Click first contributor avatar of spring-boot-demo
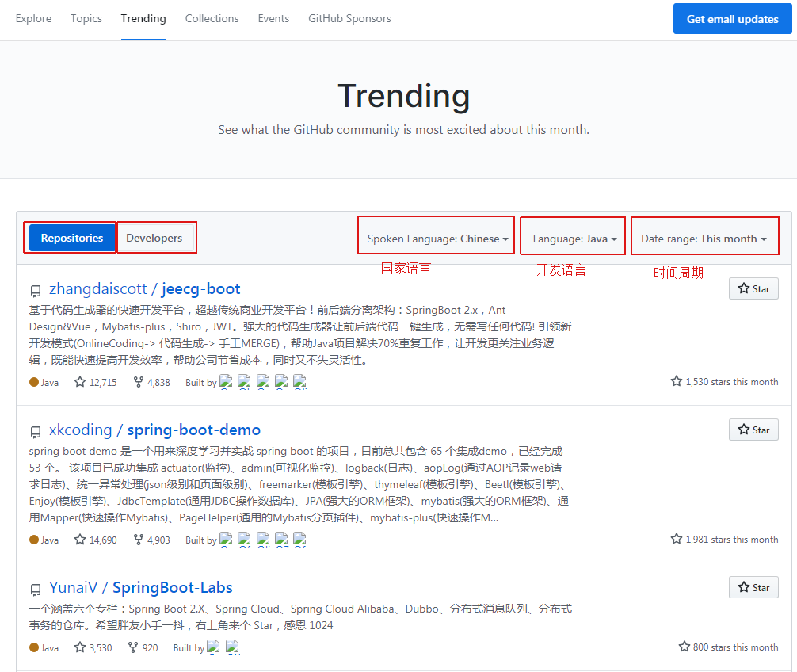 (226, 540)
